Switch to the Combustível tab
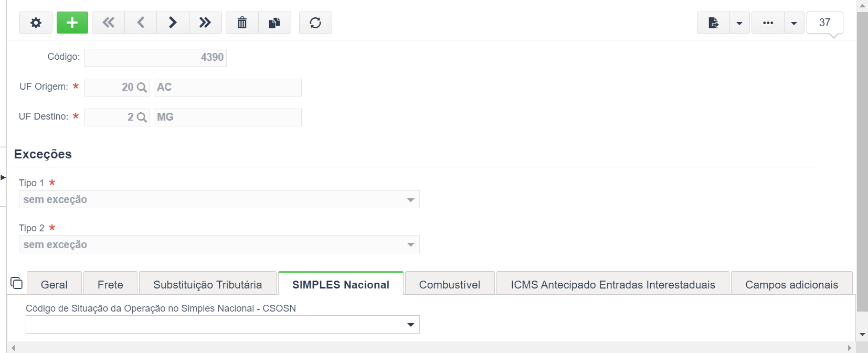The width and height of the screenshot is (868, 353). pyautogui.click(x=450, y=284)
